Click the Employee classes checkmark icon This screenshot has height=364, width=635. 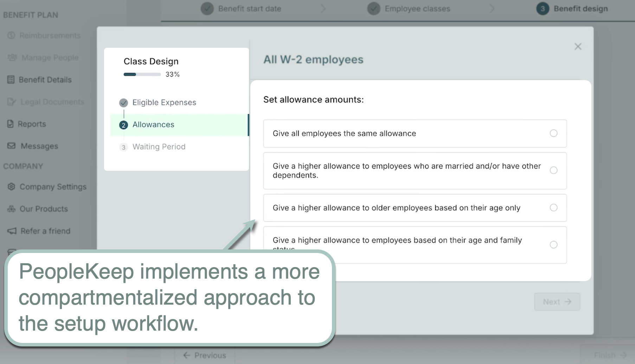click(374, 9)
